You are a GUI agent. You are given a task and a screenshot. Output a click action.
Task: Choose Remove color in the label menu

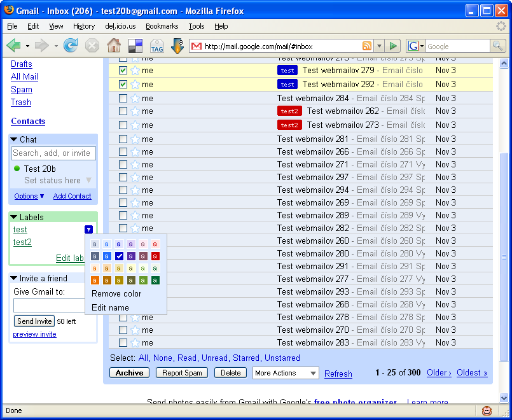[116, 294]
